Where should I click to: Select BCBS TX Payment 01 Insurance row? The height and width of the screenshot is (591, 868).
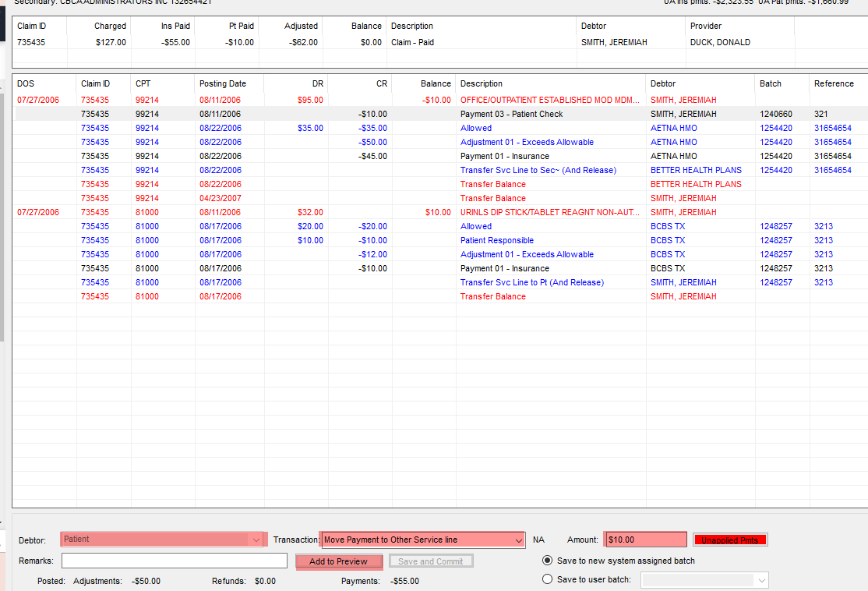pyautogui.click(x=440, y=268)
